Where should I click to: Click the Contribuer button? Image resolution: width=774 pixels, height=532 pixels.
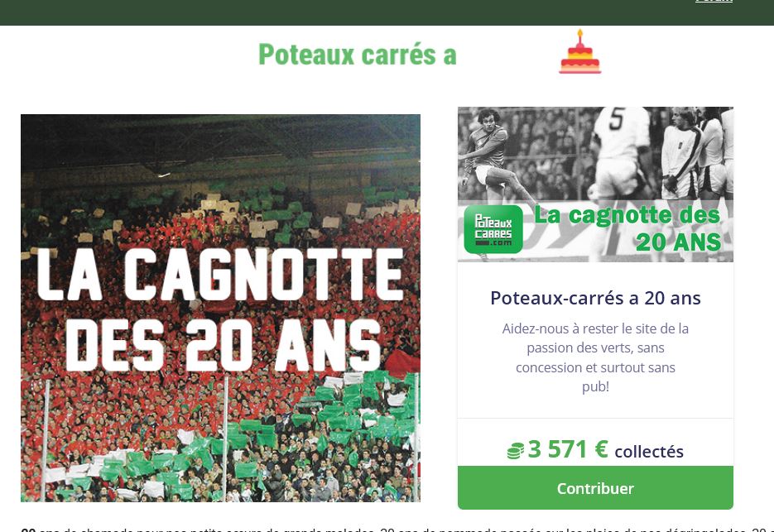[595, 487]
